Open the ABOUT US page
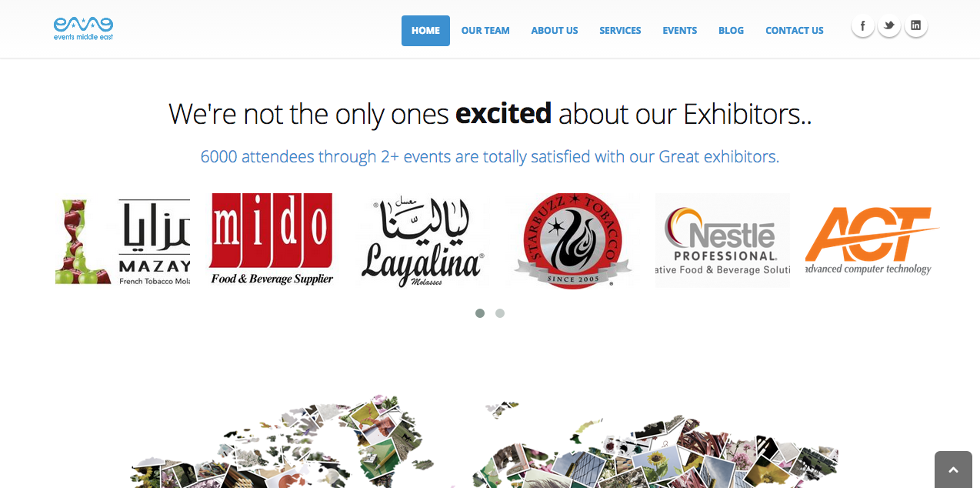Viewport: 980px width, 488px height. 555,31
